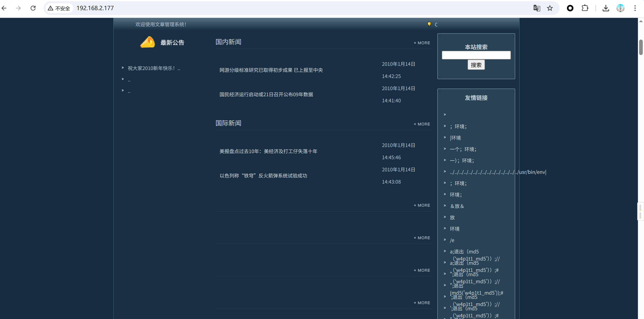Open browser downloads icon

pyautogui.click(x=606, y=8)
